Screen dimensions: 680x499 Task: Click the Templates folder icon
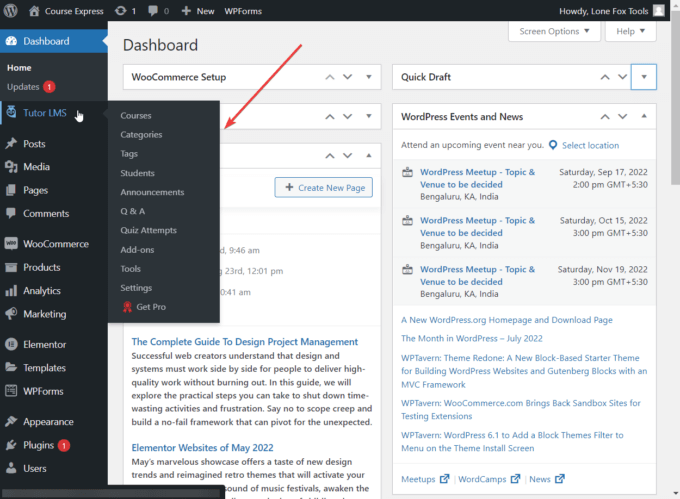(11, 367)
